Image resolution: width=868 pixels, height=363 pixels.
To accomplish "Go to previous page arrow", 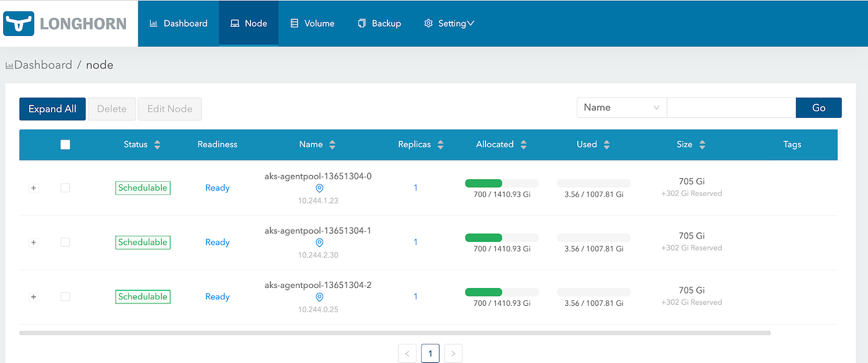I will 407,354.
